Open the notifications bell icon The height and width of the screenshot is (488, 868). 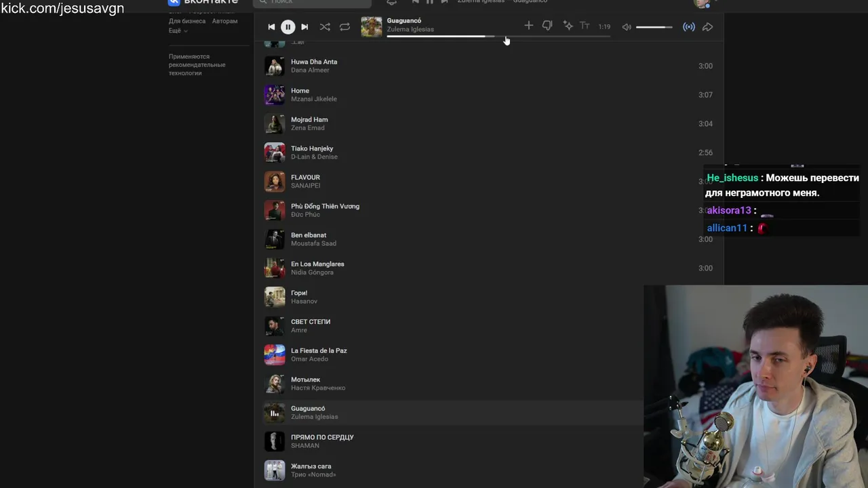[391, 2]
